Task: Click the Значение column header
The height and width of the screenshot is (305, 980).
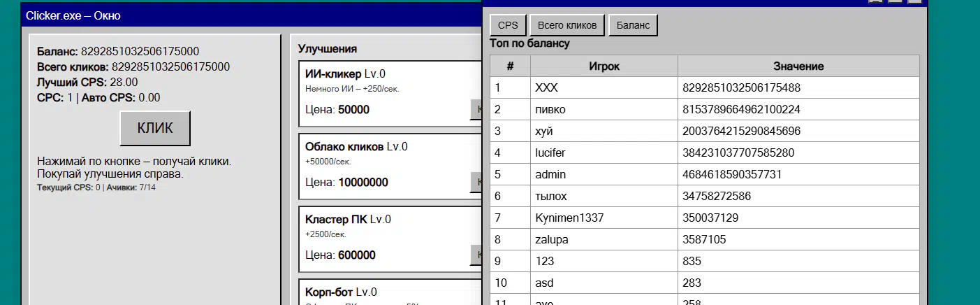Action: 798,66
